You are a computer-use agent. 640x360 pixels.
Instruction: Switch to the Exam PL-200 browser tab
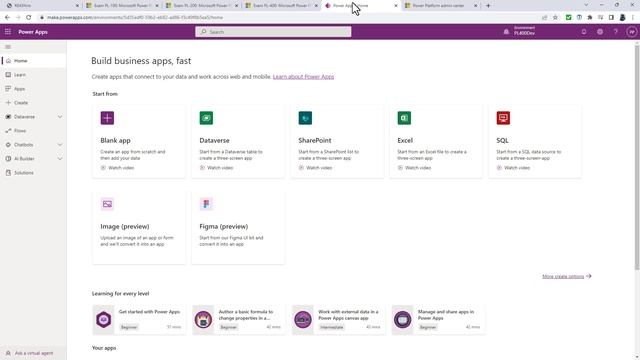pos(201,6)
